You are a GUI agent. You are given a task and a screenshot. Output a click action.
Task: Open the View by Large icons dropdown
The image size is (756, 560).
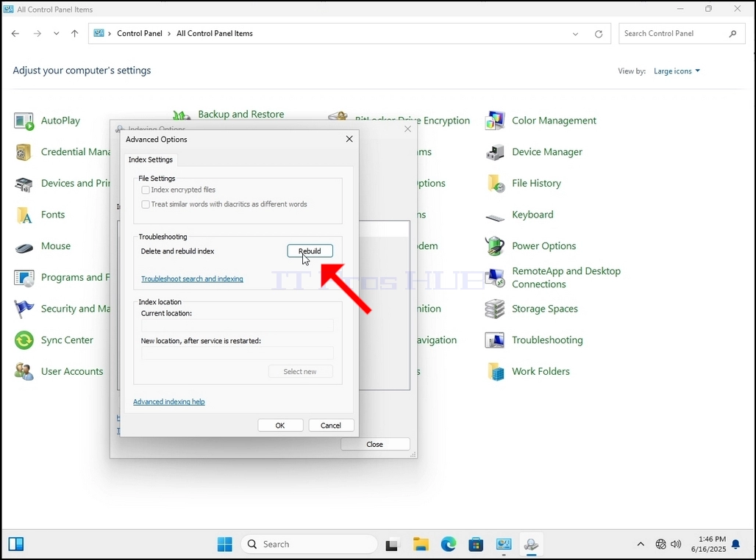(x=677, y=71)
